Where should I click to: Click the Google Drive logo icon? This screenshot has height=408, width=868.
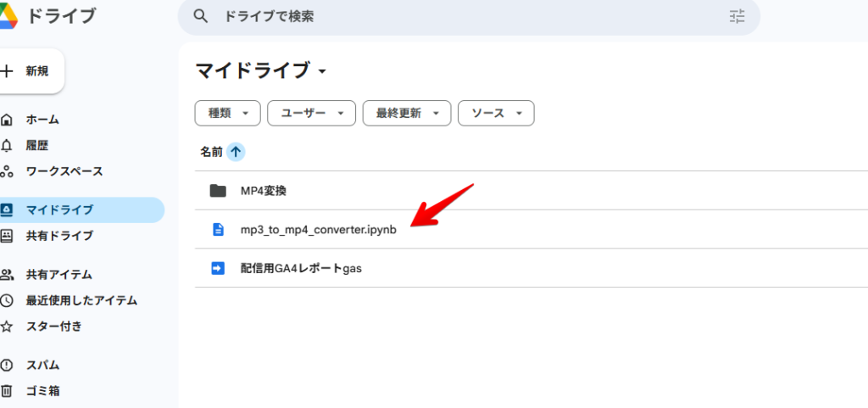pyautogui.click(x=8, y=15)
